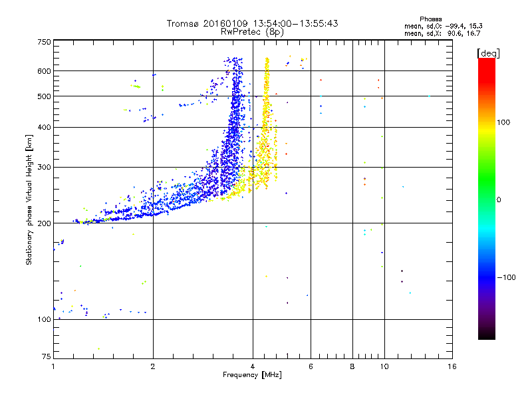
Task: Click the 'Phases' heading above the statistics
Action: [x=430, y=19]
